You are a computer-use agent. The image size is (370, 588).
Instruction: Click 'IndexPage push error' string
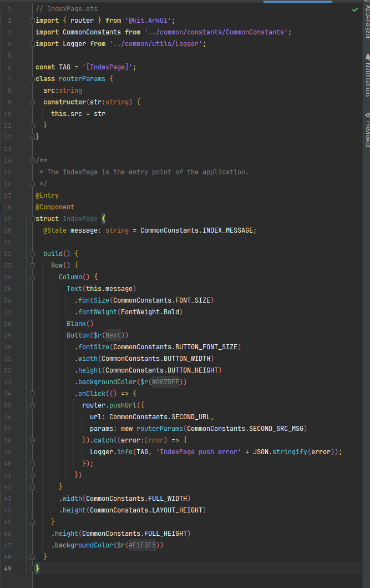[x=199, y=452]
